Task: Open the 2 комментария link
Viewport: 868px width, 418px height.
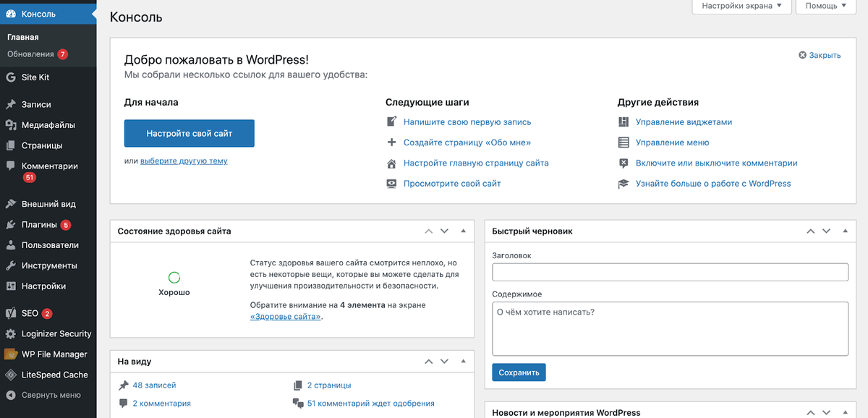Action: pyautogui.click(x=161, y=404)
